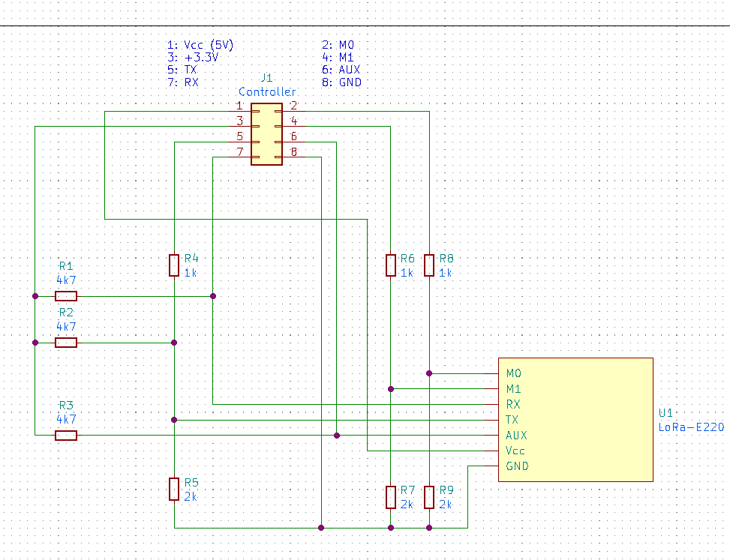Select resistor R2 symbol
730x560 pixels.
click(66, 343)
